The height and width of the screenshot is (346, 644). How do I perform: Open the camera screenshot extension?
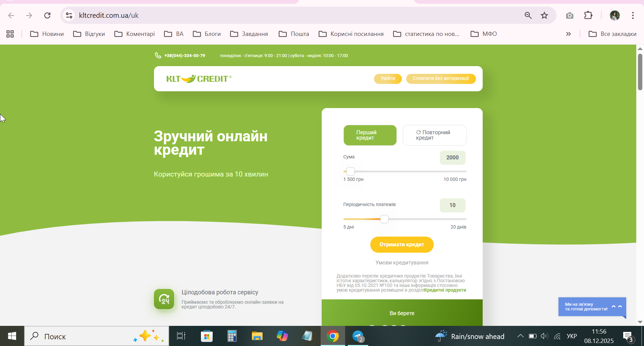570,15
